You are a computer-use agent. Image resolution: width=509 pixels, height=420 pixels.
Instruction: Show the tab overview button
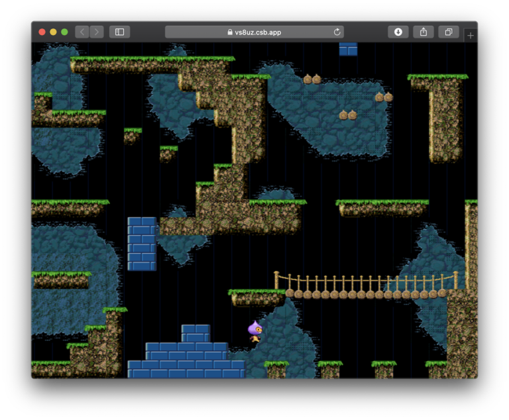(449, 32)
